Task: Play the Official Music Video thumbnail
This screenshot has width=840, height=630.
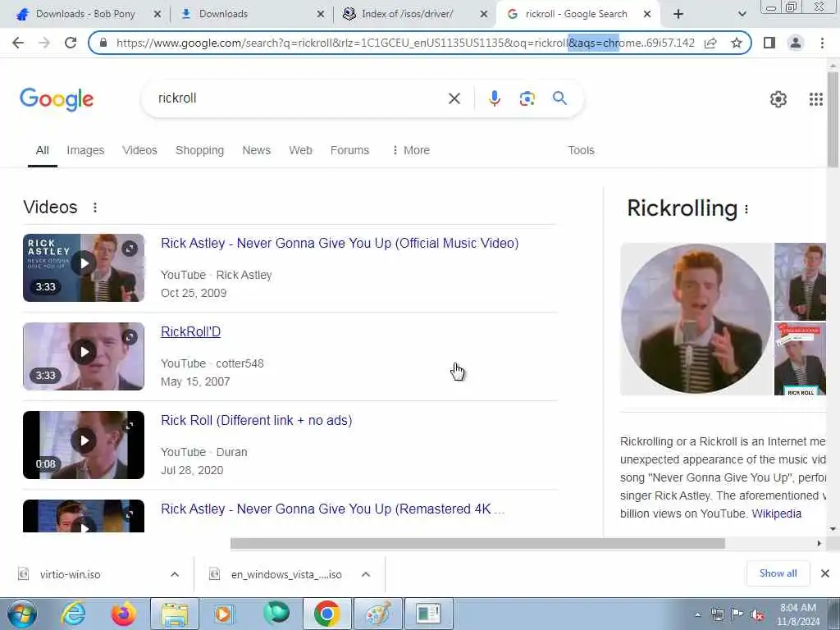Action: pos(84,263)
